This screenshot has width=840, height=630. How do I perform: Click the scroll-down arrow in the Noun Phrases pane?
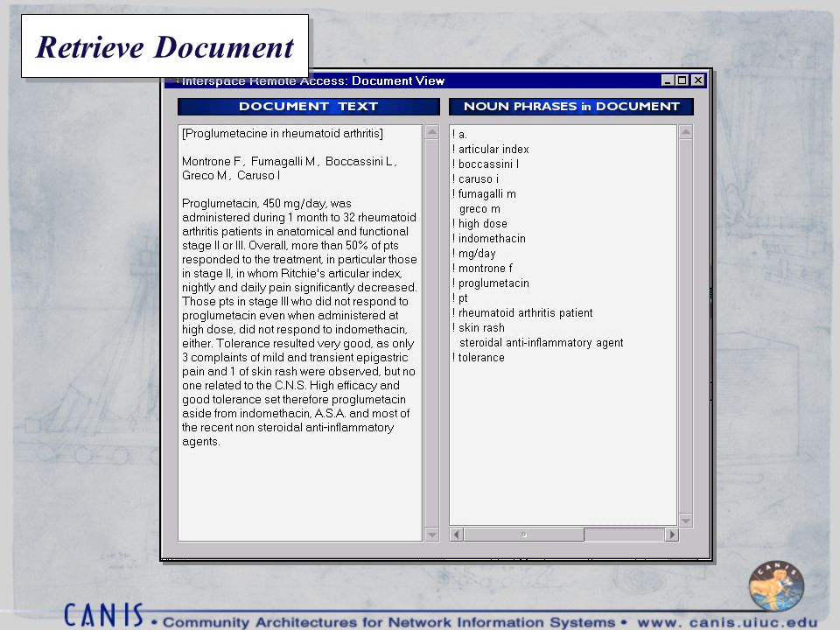[686, 520]
